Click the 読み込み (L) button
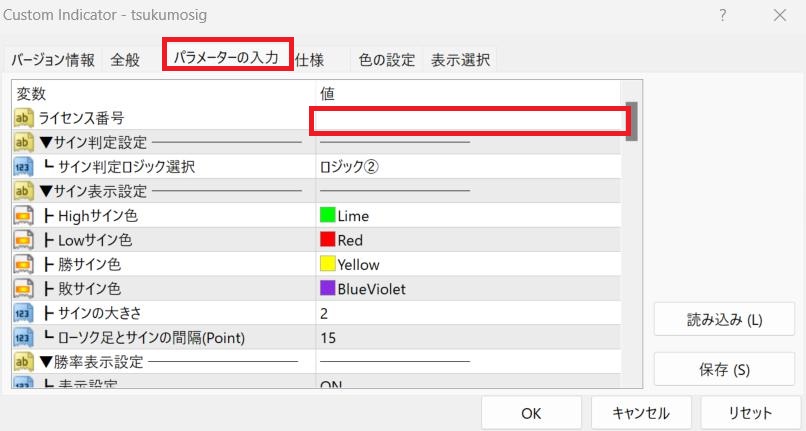The image size is (806, 431). tap(724, 320)
